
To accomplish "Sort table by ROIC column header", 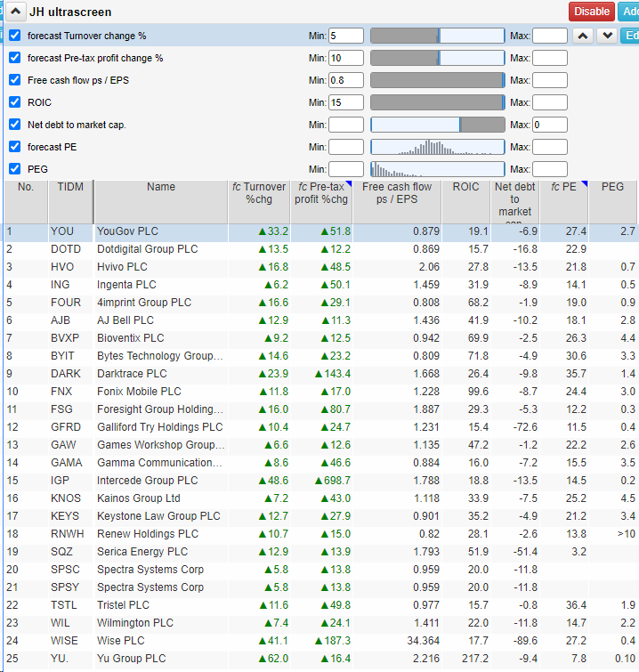I will 465,187.
